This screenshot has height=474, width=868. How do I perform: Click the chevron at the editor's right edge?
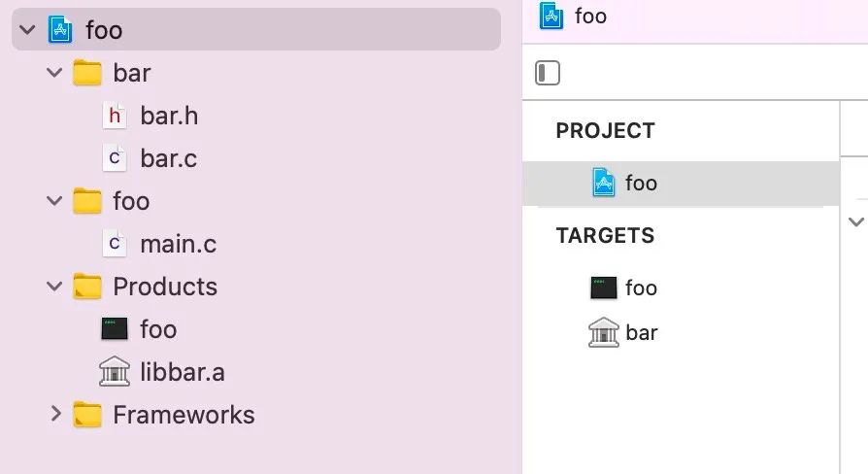[x=855, y=222]
